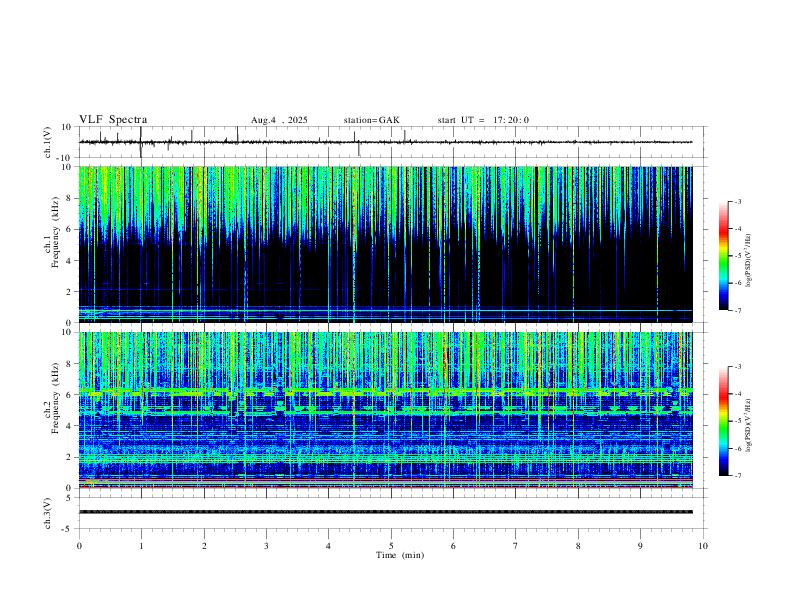Viewport: 792px width, 612px height.
Task: Click the "-3" tick on ch.1 colorbar
Action: tap(737, 201)
